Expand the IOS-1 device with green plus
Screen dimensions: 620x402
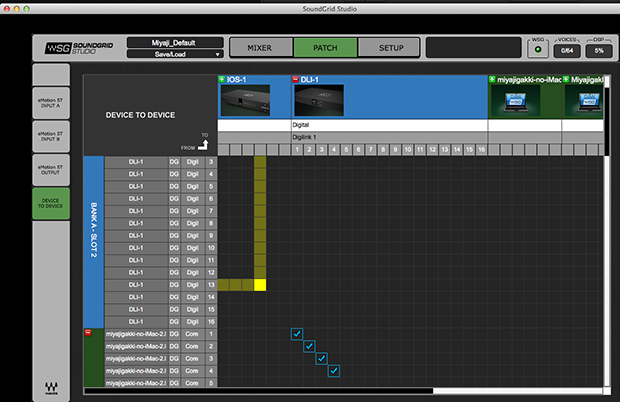click(x=222, y=79)
